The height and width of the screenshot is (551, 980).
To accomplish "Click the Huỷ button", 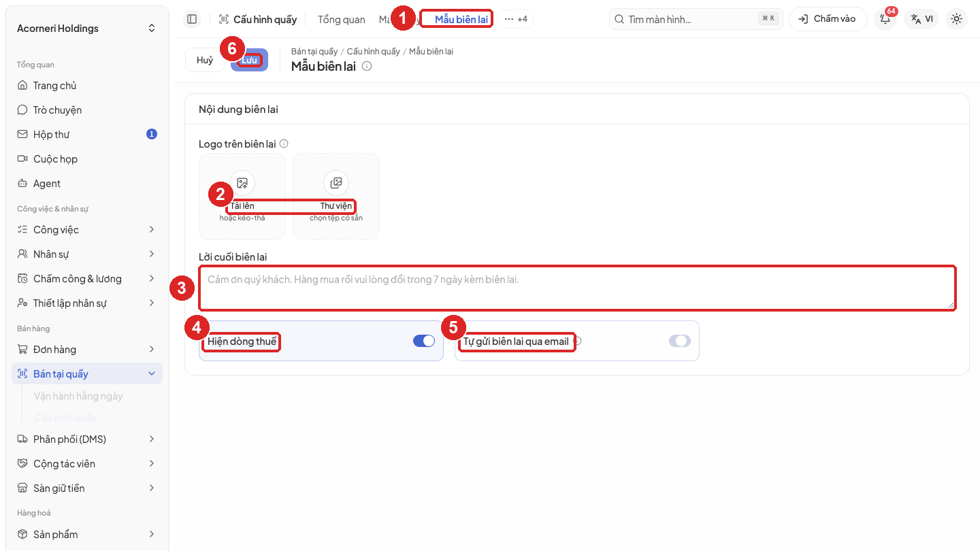I will point(205,60).
